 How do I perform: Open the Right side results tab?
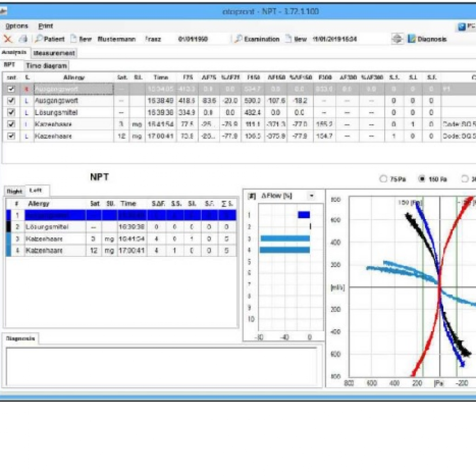[x=13, y=190]
